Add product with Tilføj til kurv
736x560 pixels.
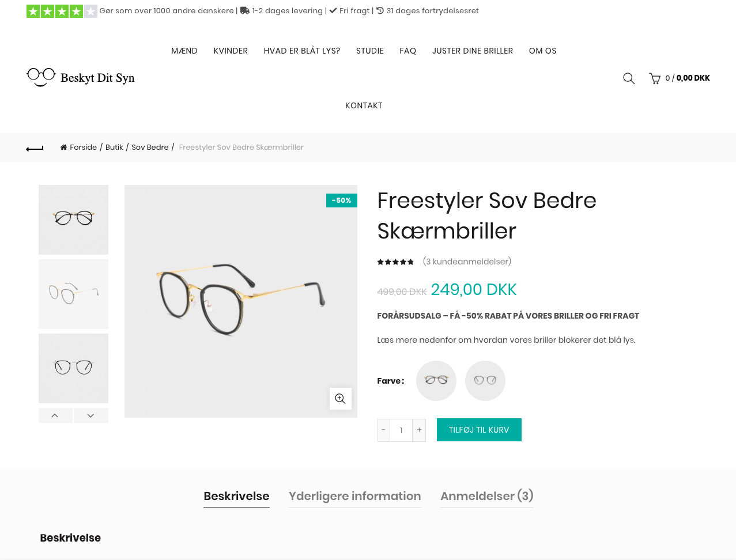[479, 430]
